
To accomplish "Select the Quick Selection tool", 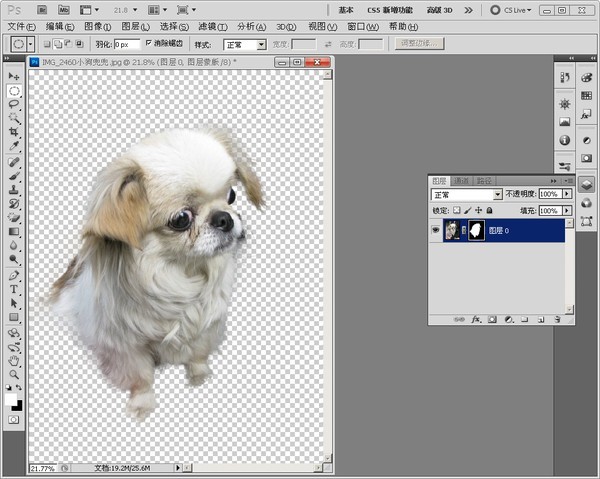I will tap(14, 118).
